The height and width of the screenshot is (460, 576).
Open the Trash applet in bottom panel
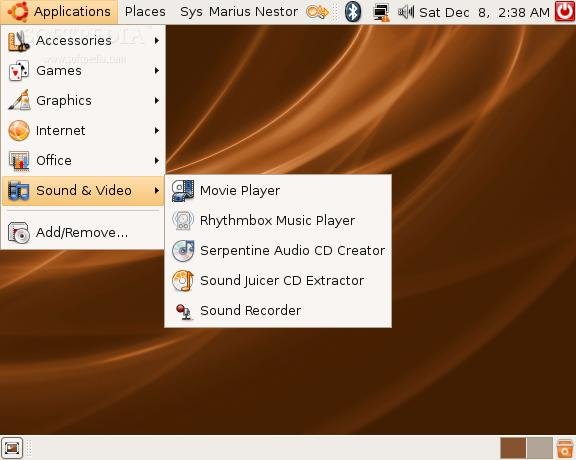565,448
